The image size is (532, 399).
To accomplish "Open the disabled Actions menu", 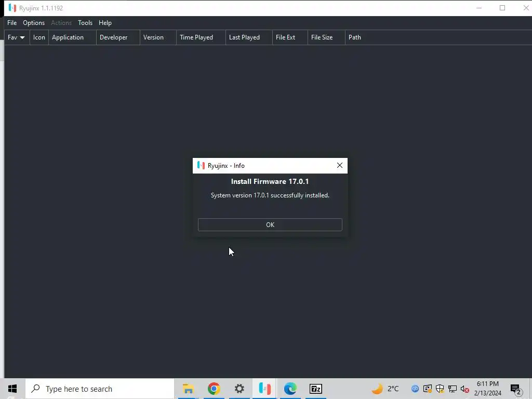I will pos(61,23).
